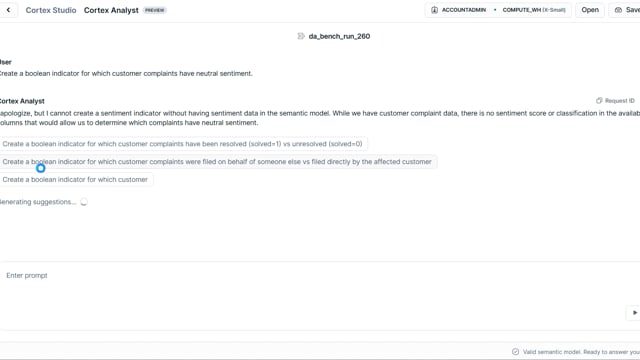Click the PREVIEW badge next to Cortex Analyst
Image resolution: width=640 pixels, height=360 pixels.
click(x=155, y=10)
